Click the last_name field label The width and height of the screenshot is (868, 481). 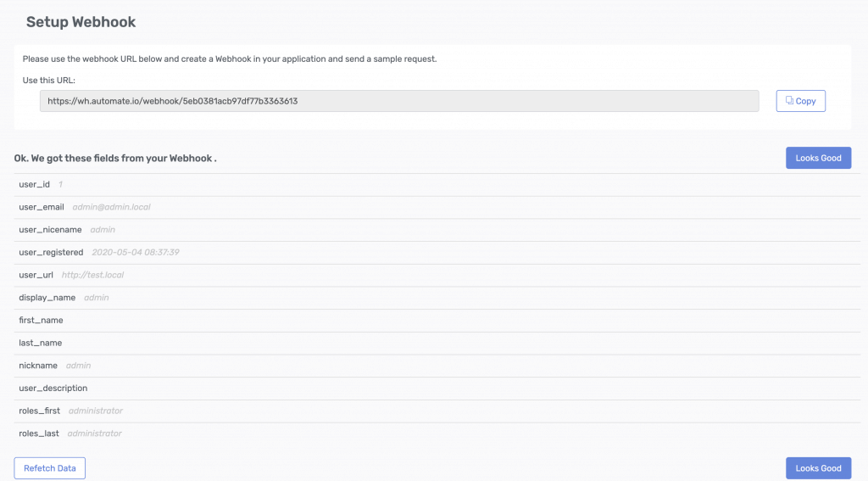(41, 343)
